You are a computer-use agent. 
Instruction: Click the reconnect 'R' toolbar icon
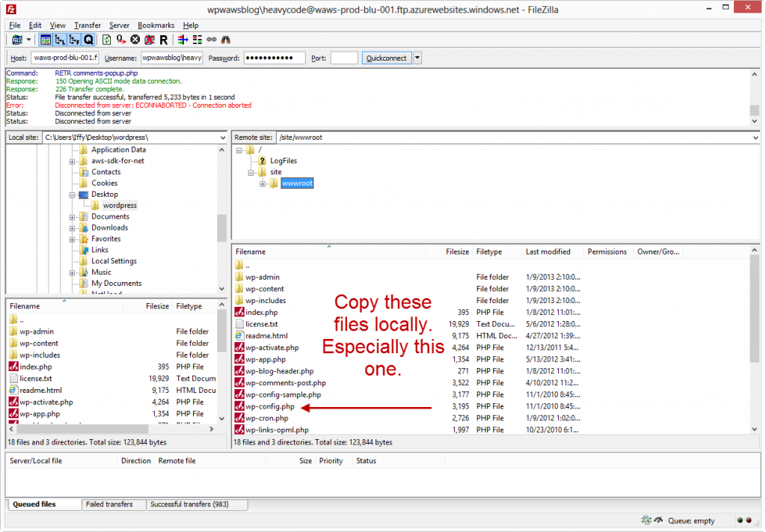(x=163, y=40)
